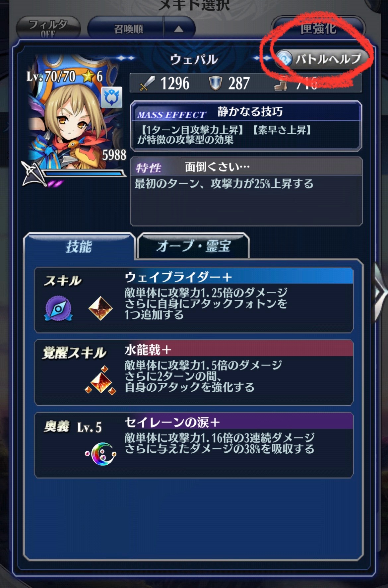Tap the boot speed stat icon
This screenshot has height=588, width=388.
[x=281, y=83]
